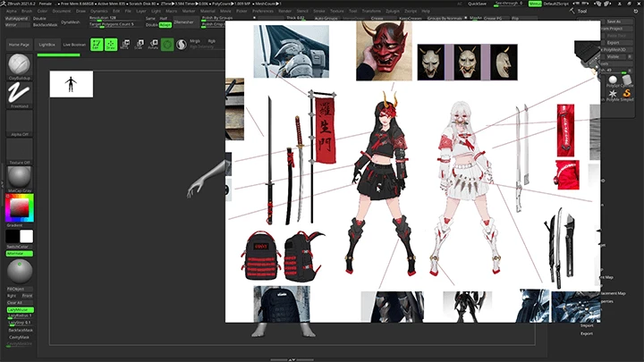Select the SimpleBrush tool thumbnail
The image size is (644, 362).
(x=627, y=94)
